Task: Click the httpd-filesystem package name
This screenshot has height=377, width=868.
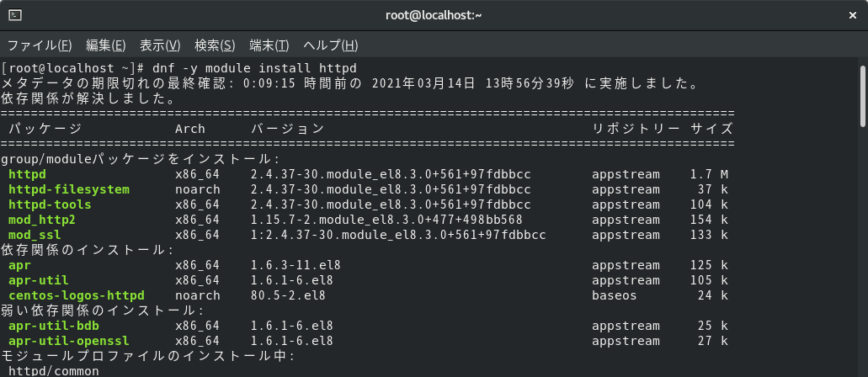Action: point(69,190)
